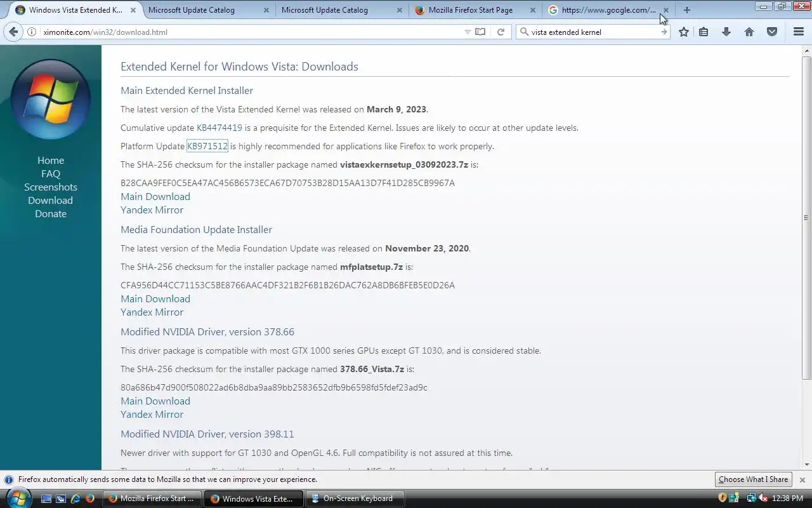The image size is (812, 508).
Task: Yandex Mirror for NVIDIA Driver 378.66
Action: point(152,414)
